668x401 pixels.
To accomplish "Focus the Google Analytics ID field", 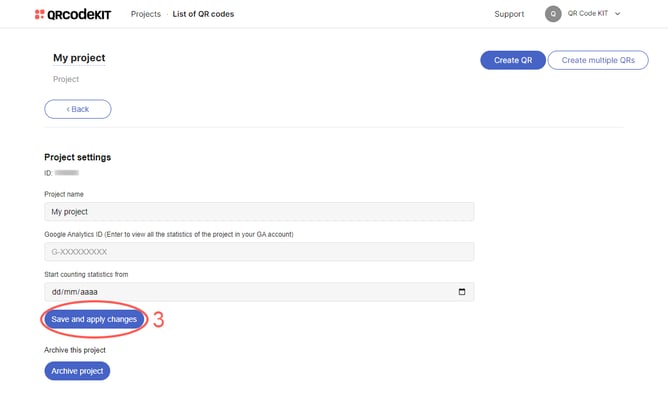I will point(259,252).
